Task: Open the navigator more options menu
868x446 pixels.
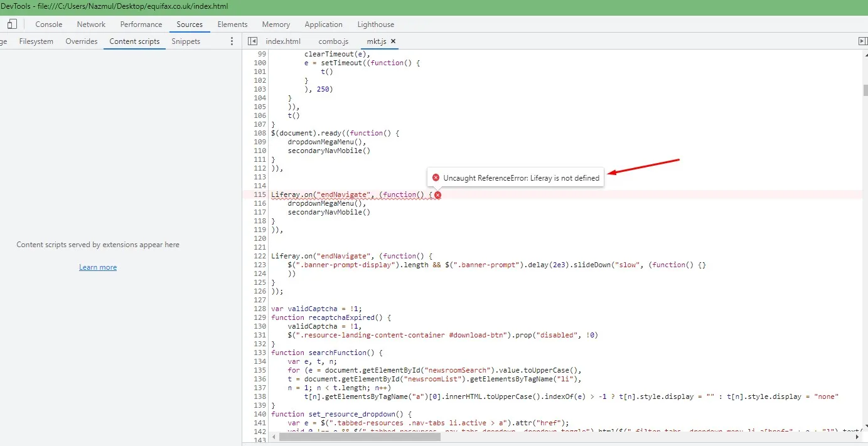Action: pyautogui.click(x=232, y=41)
